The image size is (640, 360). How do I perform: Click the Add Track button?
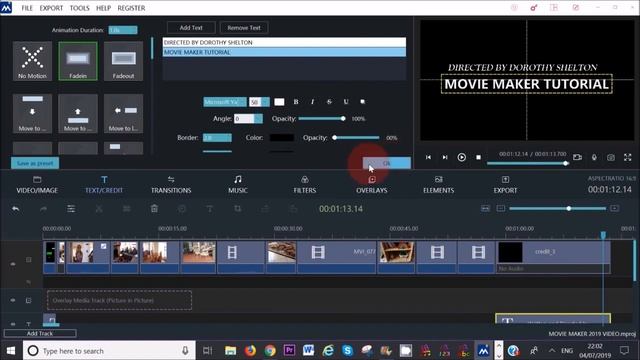point(40,333)
